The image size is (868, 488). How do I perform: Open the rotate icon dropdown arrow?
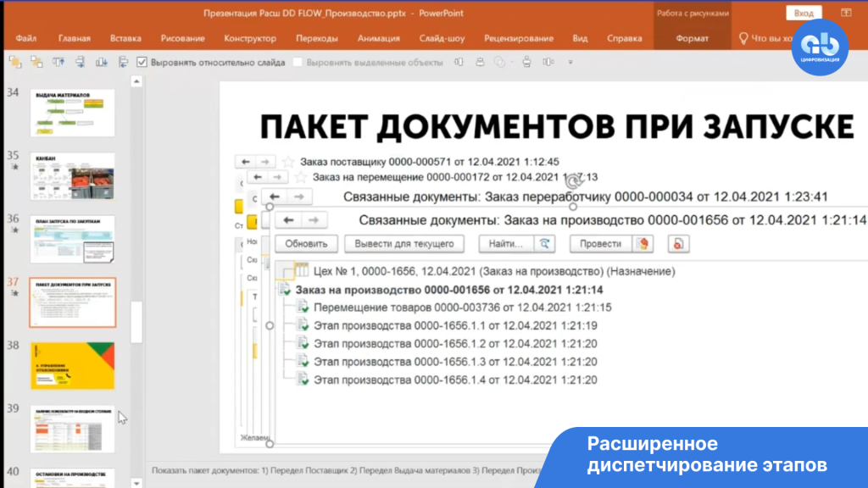tap(511, 62)
